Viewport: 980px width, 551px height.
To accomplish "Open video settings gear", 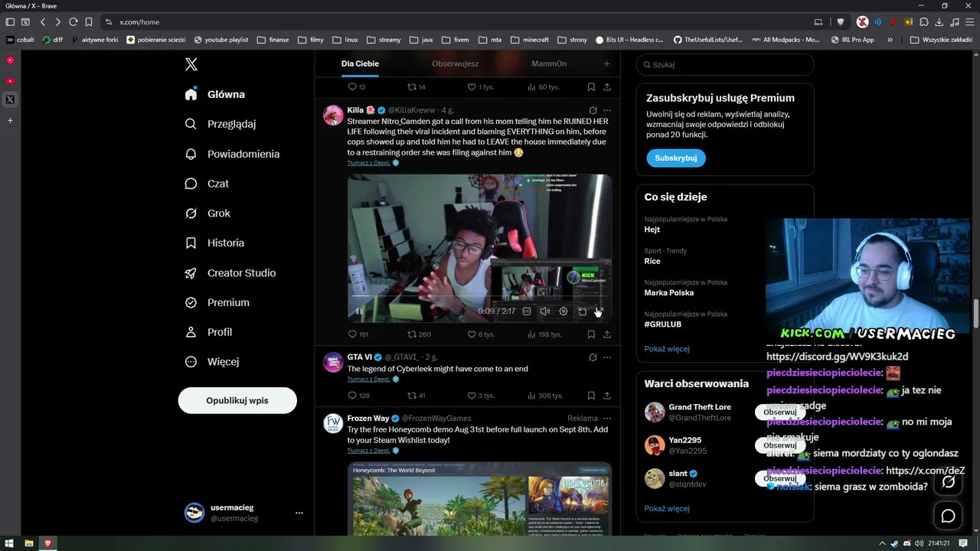I will pyautogui.click(x=563, y=311).
